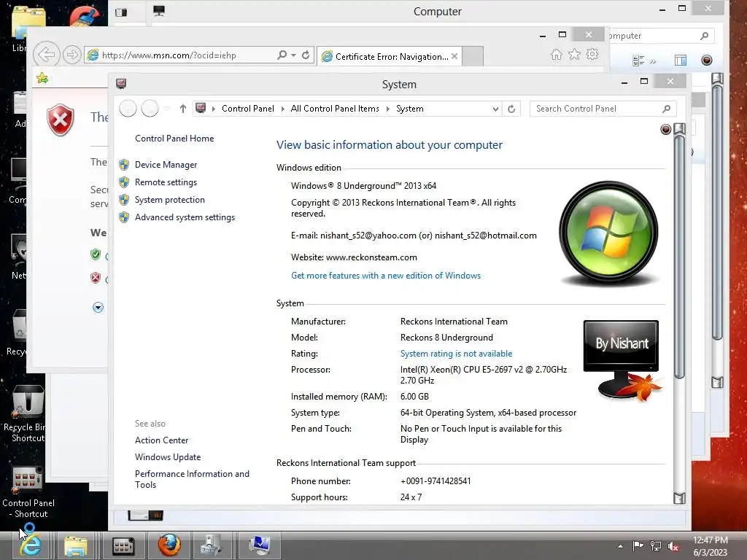The width and height of the screenshot is (747, 560).
Task: Open Performance Information and Tools
Action: point(192,480)
